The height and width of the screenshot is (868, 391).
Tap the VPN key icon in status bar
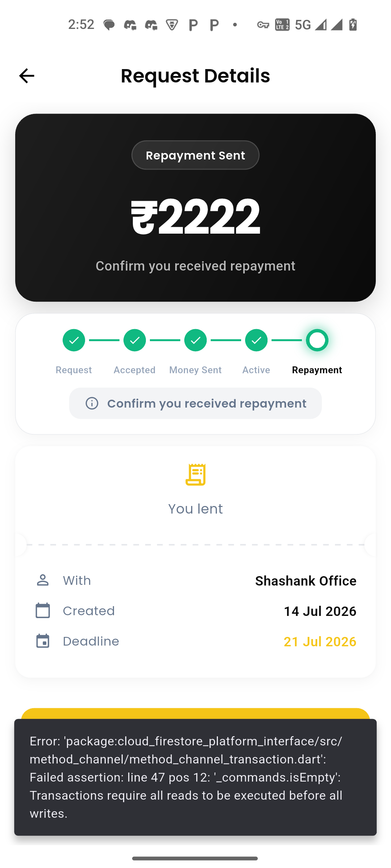263,25
